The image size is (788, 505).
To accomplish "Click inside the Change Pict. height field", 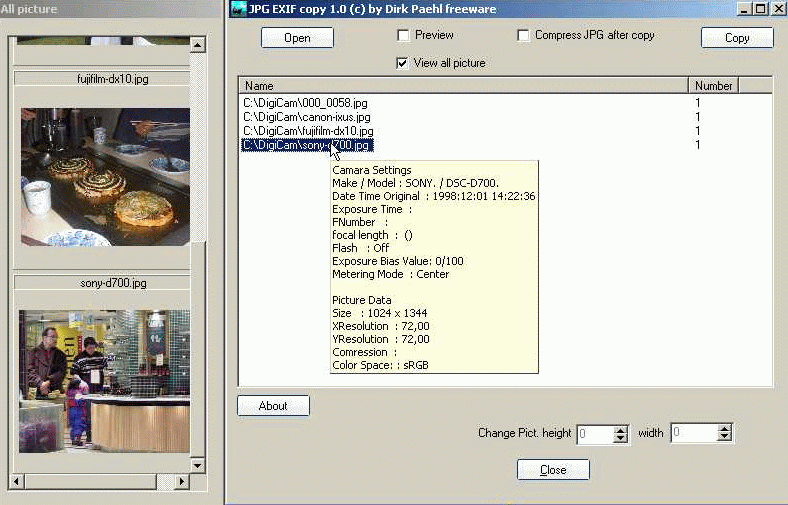I will pyautogui.click(x=593, y=434).
